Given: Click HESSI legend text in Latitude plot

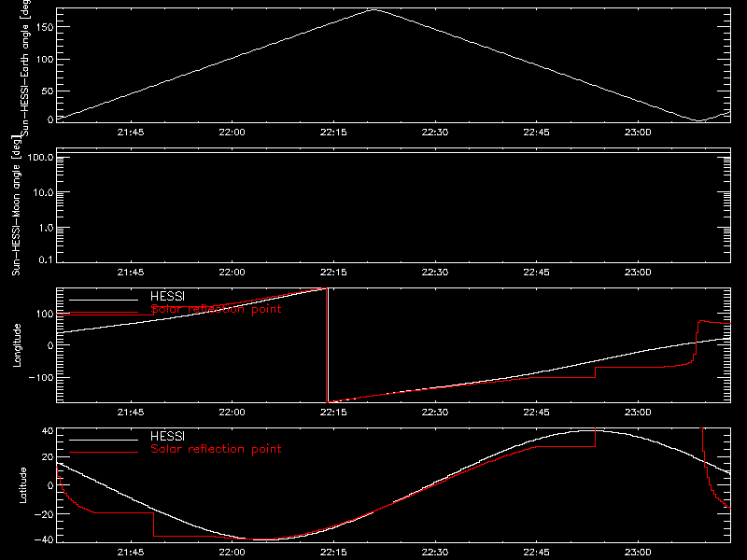Looking at the screenshot, I should (x=167, y=436).
